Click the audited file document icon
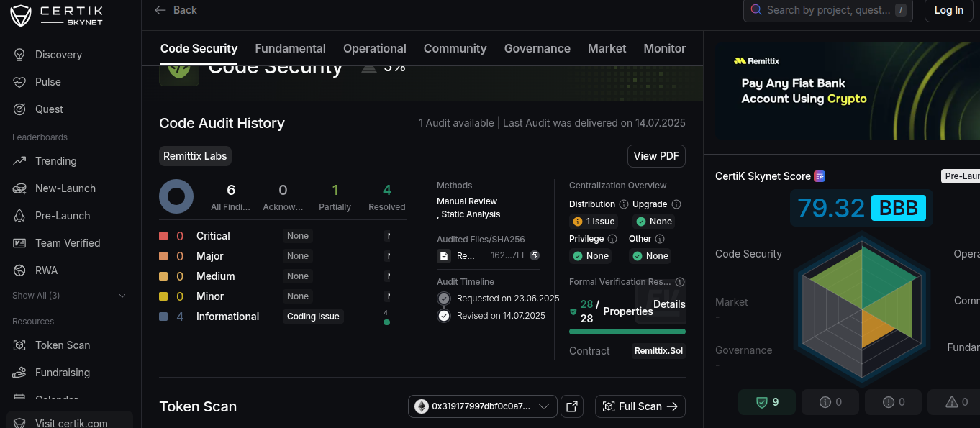The image size is (980, 428). tap(444, 255)
